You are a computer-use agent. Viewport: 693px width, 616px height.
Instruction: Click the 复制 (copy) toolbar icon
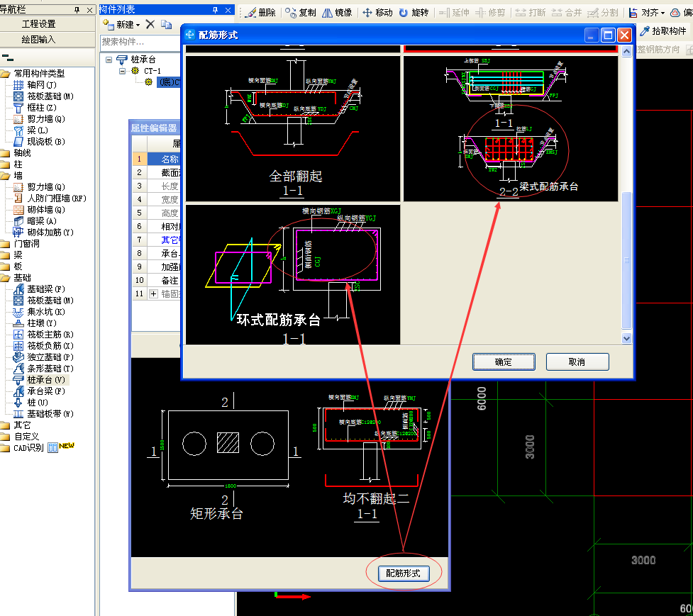(301, 12)
